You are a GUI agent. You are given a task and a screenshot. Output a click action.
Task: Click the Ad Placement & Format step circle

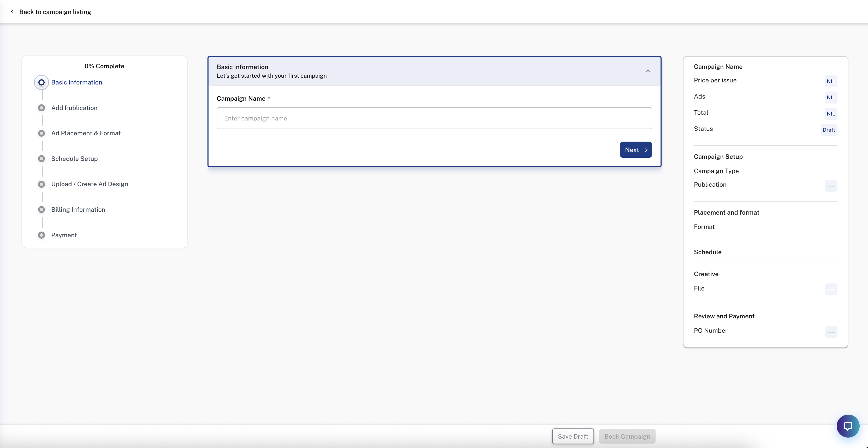tap(41, 133)
